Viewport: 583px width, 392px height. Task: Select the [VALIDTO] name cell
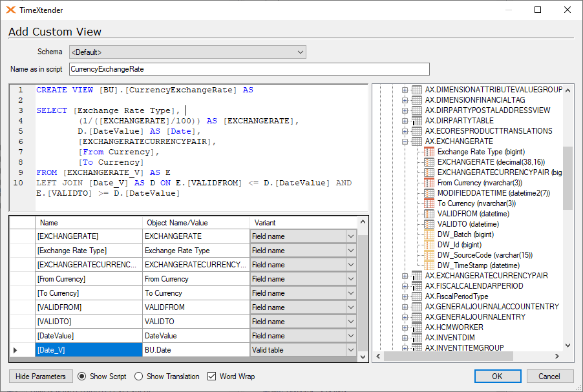click(89, 322)
